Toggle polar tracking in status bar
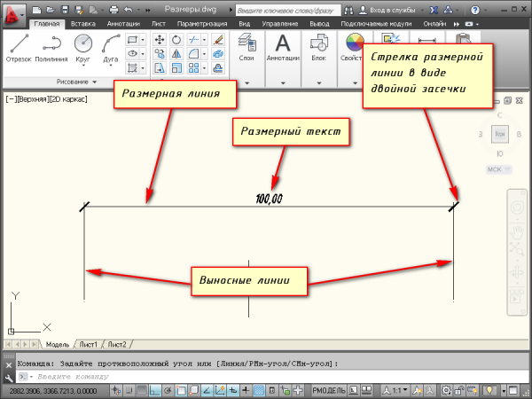532x399 pixels. 168,390
